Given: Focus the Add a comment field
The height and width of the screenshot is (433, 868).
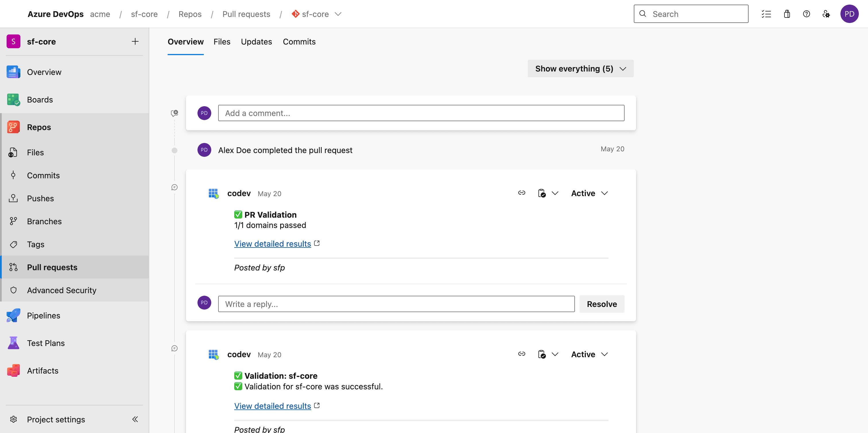Looking at the screenshot, I should [421, 113].
